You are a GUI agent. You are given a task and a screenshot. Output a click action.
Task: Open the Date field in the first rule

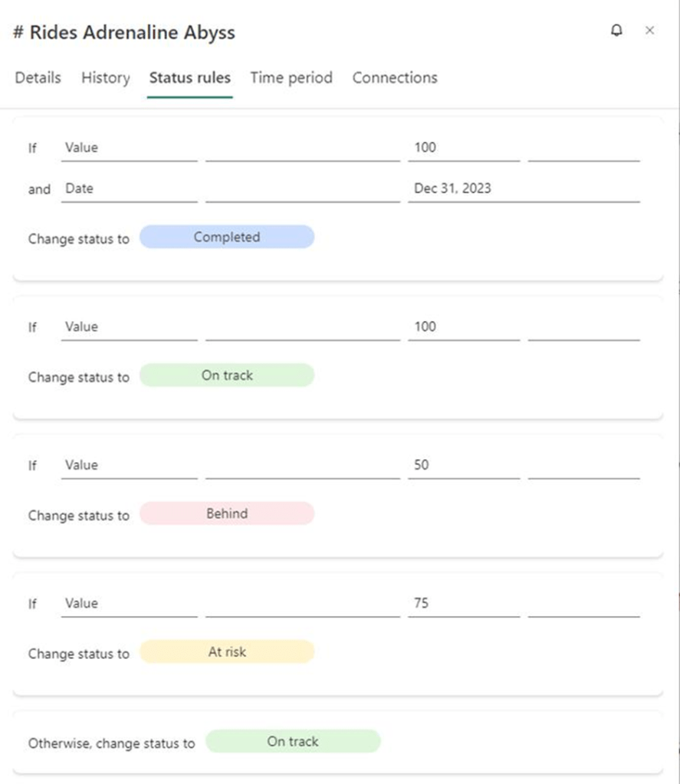point(127,189)
